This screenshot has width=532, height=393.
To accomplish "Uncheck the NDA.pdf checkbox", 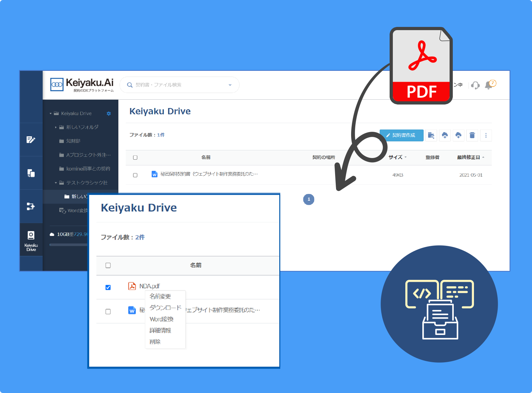I will pos(108,287).
